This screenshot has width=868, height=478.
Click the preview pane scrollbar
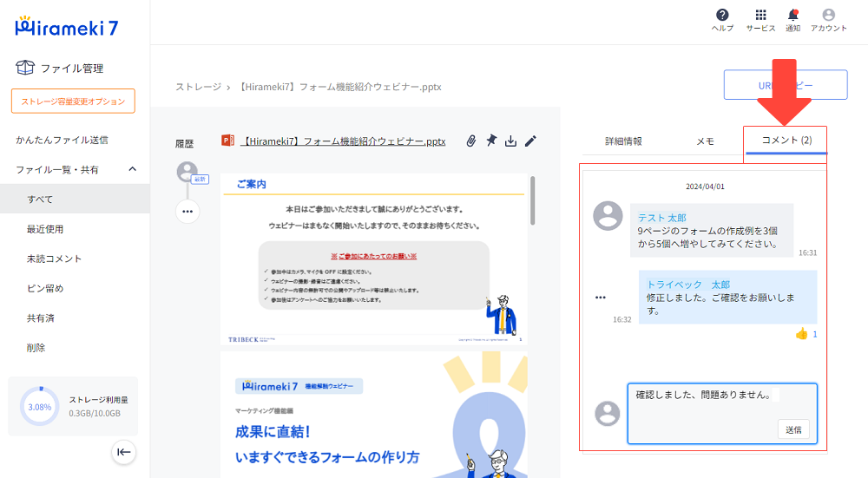click(532, 200)
